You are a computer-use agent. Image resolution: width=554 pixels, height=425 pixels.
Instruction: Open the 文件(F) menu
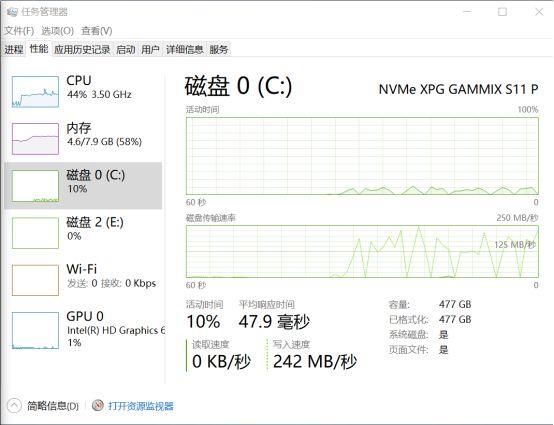pyautogui.click(x=19, y=31)
